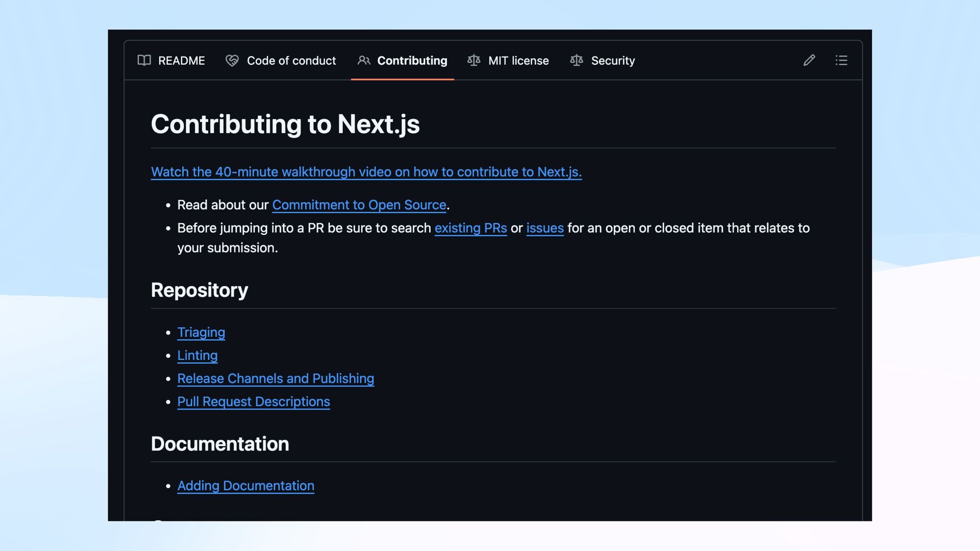Click the issues link
This screenshot has height=551, width=980.
tap(545, 228)
